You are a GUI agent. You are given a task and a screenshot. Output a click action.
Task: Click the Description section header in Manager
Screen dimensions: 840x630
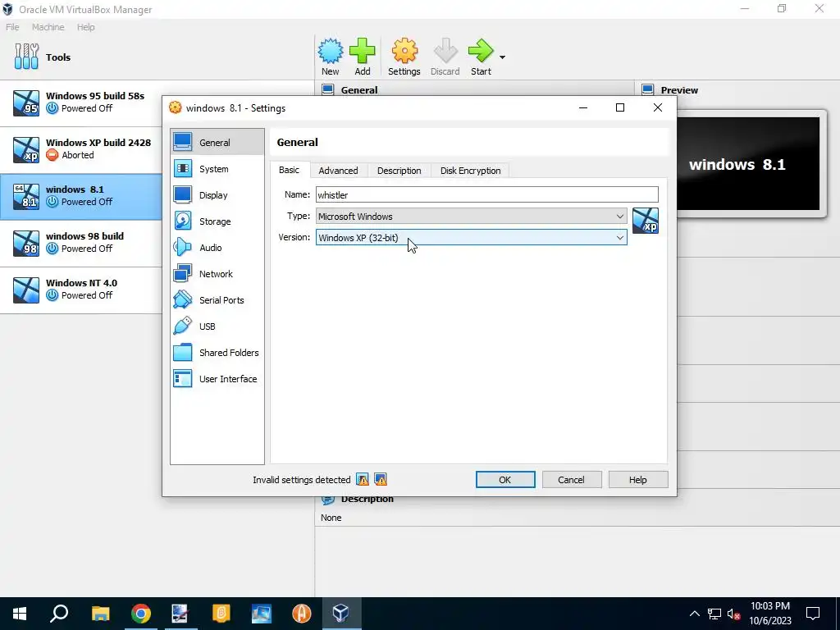(x=367, y=499)
